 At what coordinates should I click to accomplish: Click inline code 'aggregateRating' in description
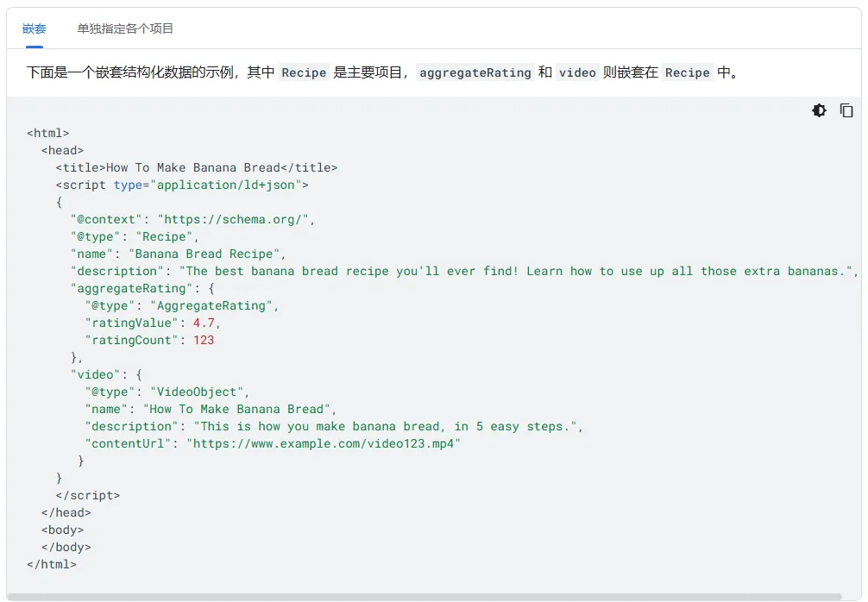click(x=475, y=72)
